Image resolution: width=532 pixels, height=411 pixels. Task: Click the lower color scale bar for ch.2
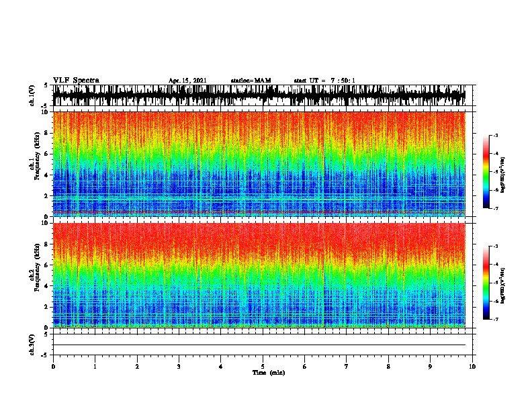pos(486,283)
